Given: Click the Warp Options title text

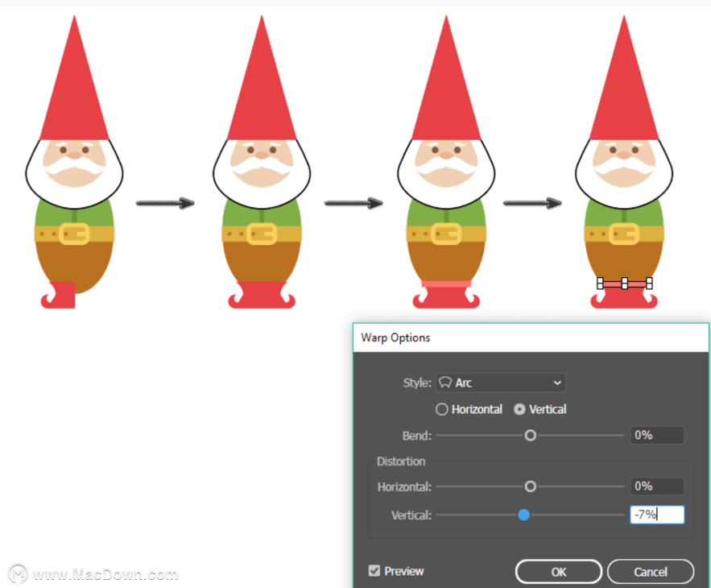Looking at the screenshot, I should tap(395, 337).
